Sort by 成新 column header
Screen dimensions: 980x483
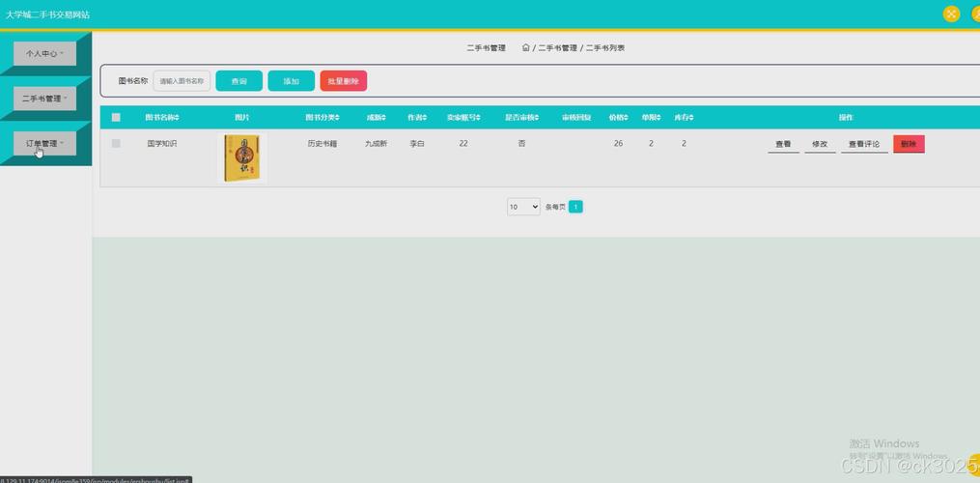coord(376,118)
